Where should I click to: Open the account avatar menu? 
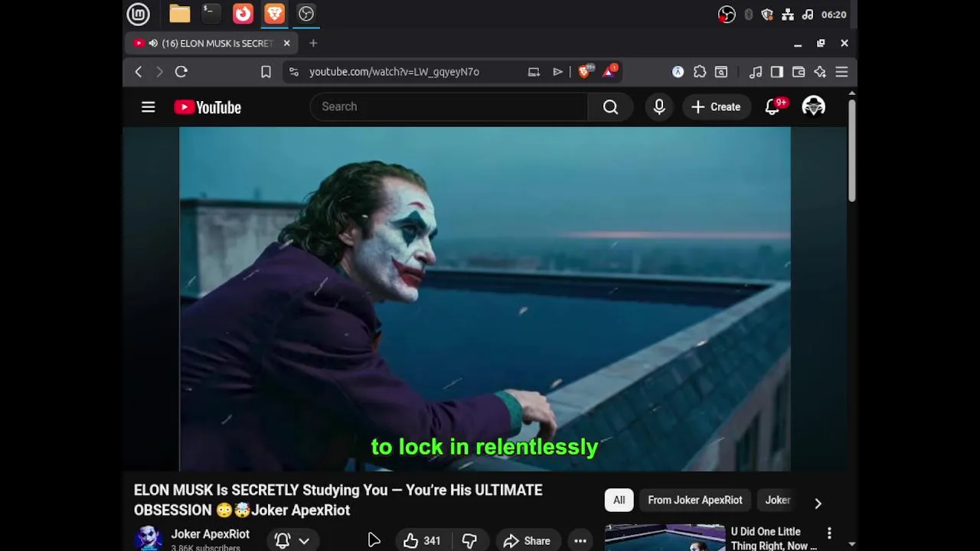click(x=813, y=107)
